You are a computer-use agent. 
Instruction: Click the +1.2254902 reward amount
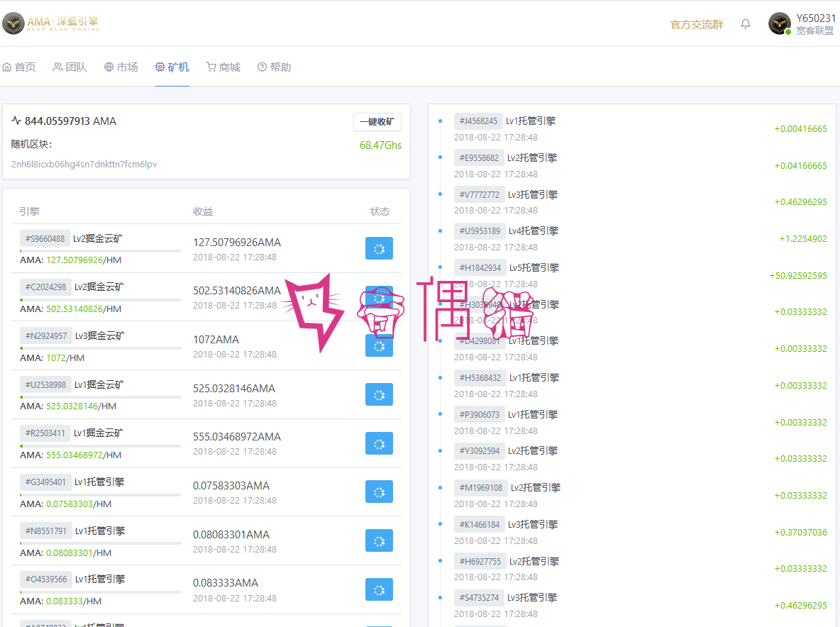(x=803, y=239)
